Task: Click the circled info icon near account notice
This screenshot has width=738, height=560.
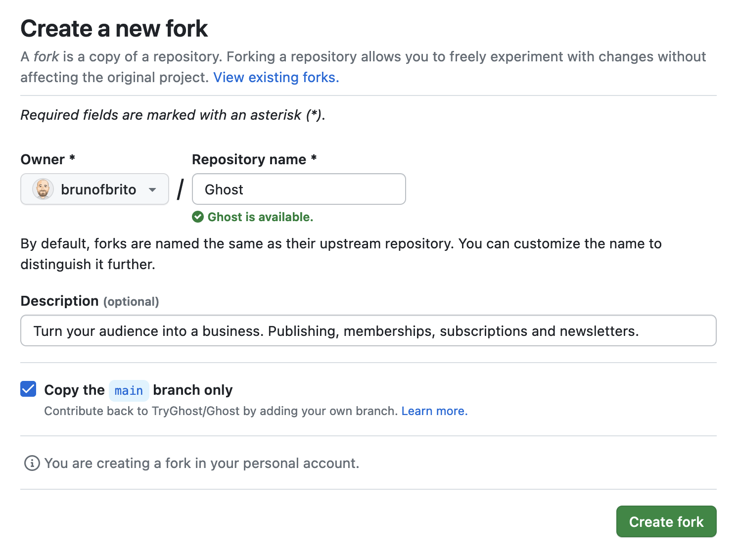Action: pyautogui.click(x=31, y=463)
